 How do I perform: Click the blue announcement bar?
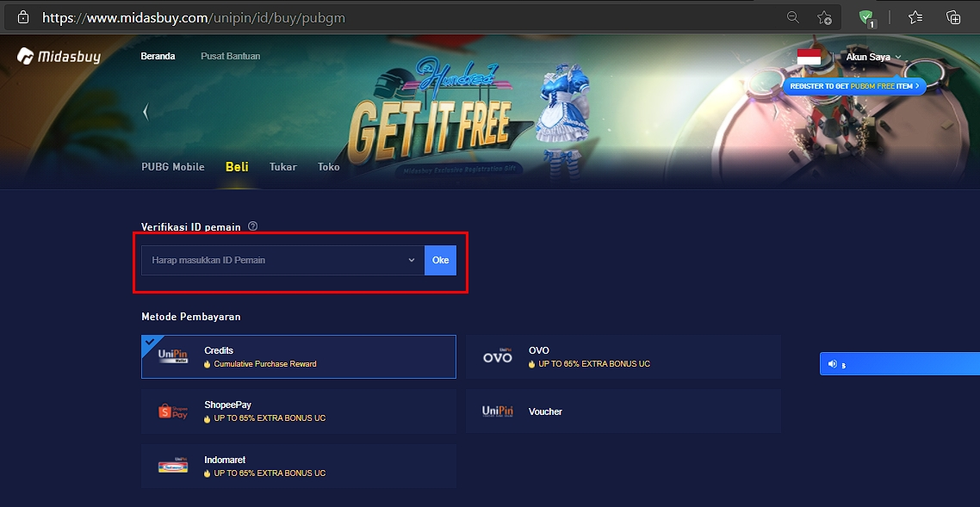[x=900, y=364]
